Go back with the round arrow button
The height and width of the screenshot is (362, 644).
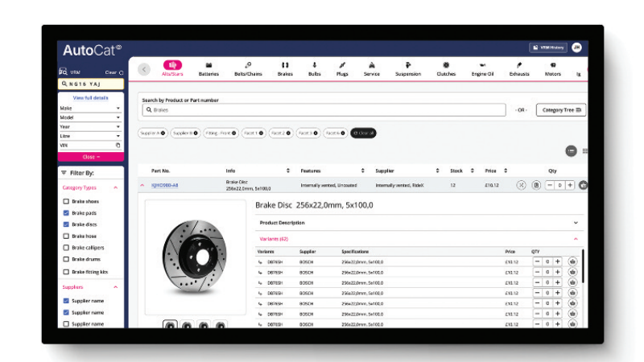click(144, 69)
